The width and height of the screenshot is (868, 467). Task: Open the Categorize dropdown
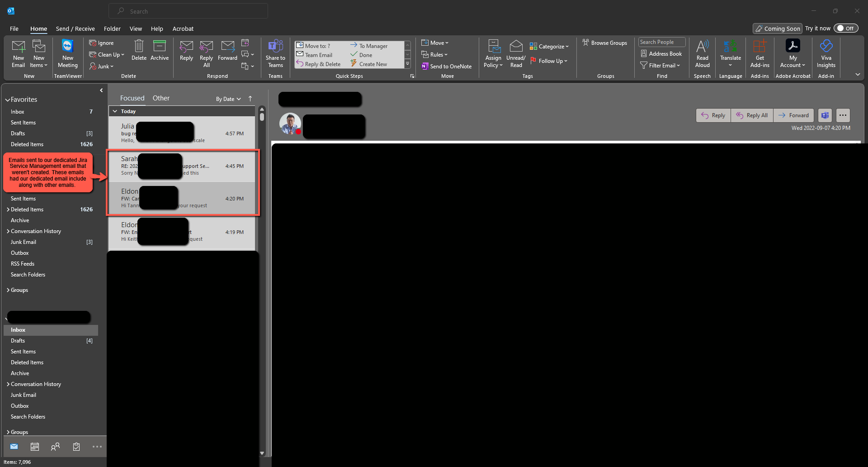click(549, 47)
